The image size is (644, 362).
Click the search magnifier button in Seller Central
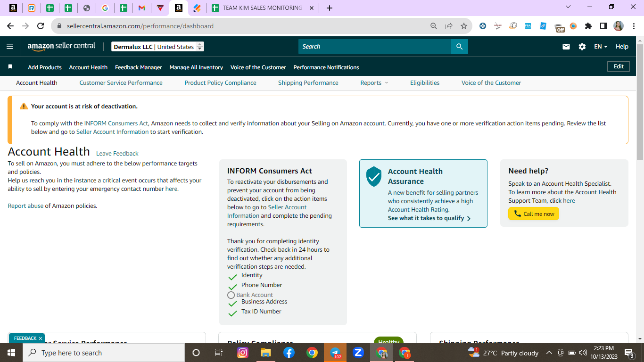[460, 47]
